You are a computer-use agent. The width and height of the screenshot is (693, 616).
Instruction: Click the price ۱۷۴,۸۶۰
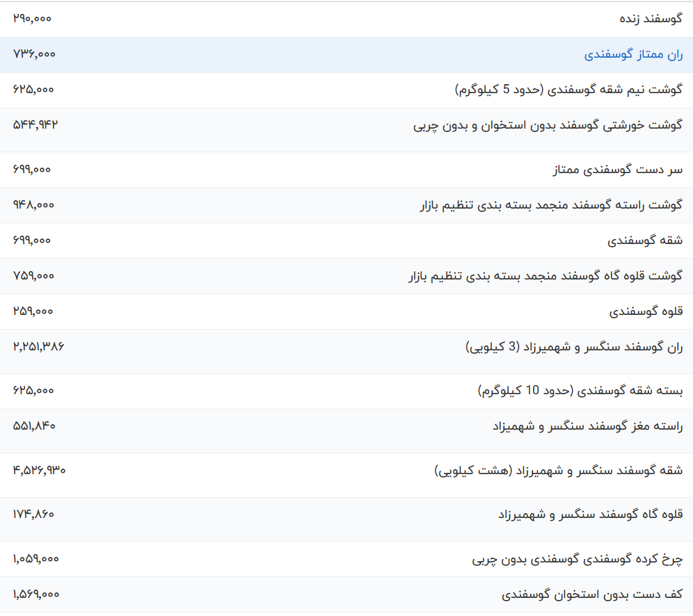[33, 514]
